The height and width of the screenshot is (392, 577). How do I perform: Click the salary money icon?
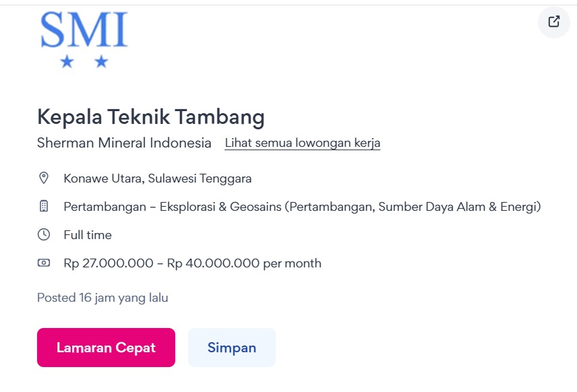44,263
